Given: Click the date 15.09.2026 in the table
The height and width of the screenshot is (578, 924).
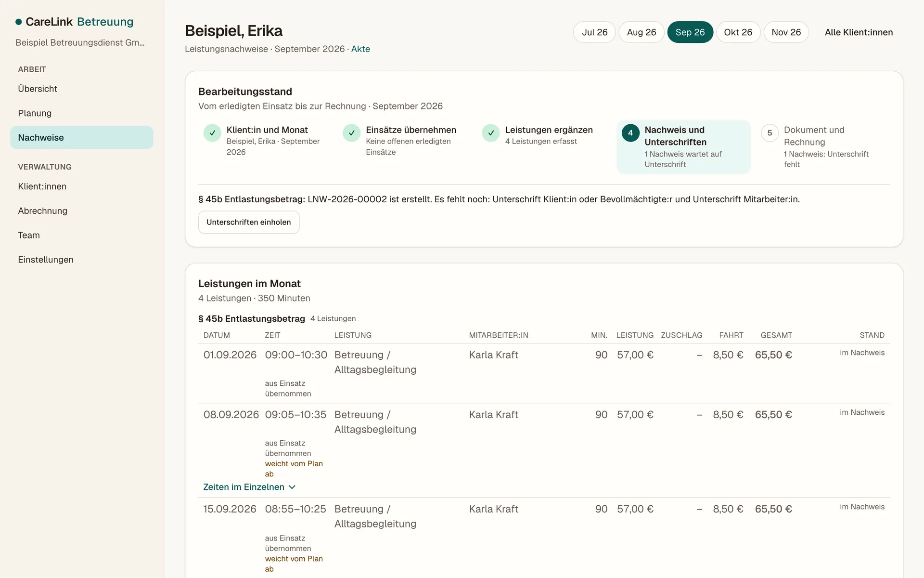Looking at the screenshot, I should (x=230, y=509).
